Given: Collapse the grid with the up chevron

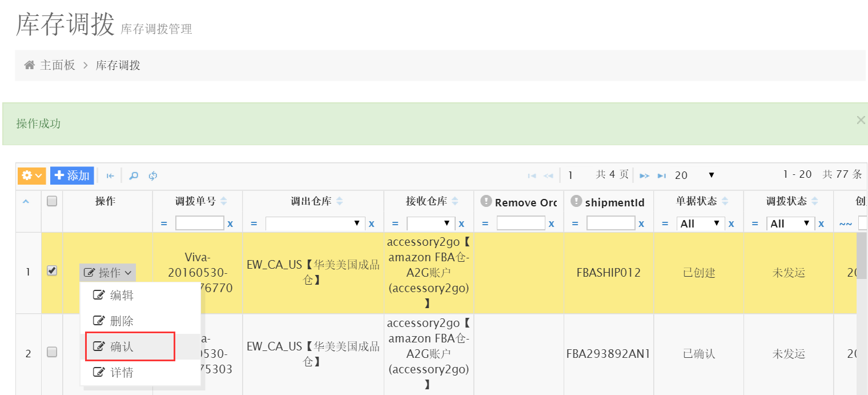Looking at the screenshot, I should [26, 201].
